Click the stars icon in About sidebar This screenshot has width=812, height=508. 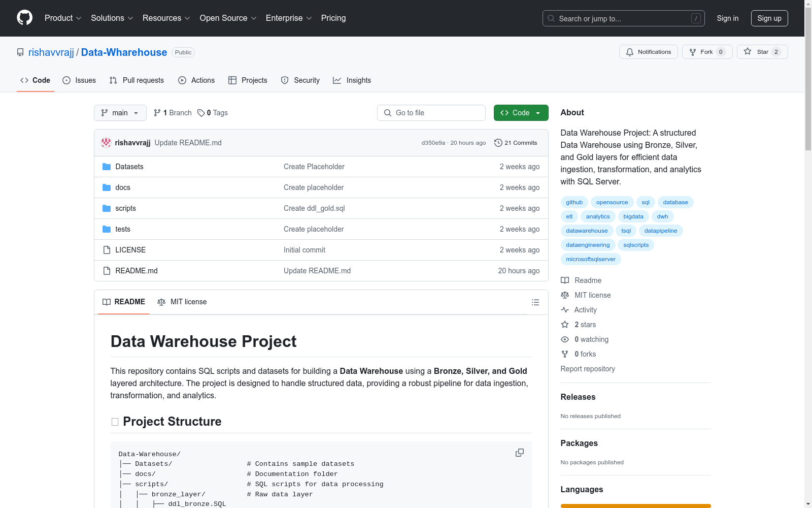click(565, 325)
